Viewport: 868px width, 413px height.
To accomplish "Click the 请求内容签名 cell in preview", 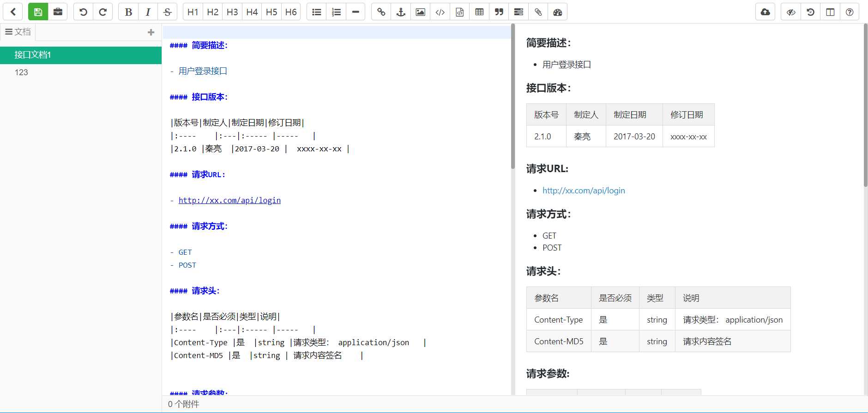I will pos(733,341).
